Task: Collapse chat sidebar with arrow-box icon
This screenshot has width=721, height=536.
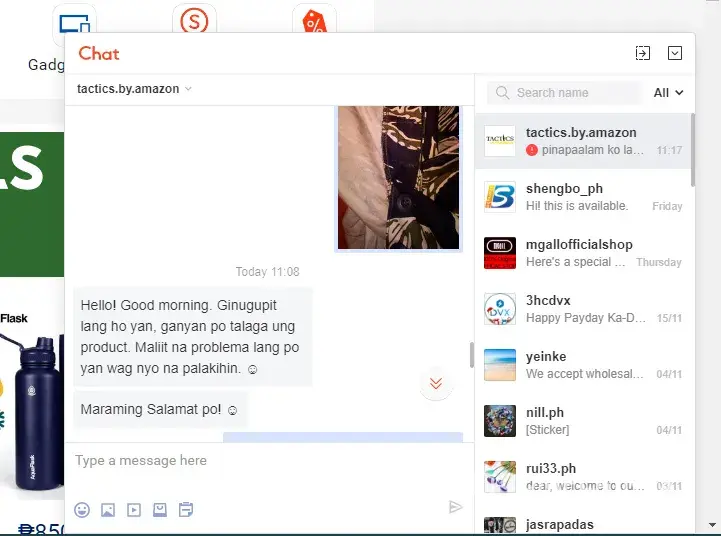Action: (642, 53)
